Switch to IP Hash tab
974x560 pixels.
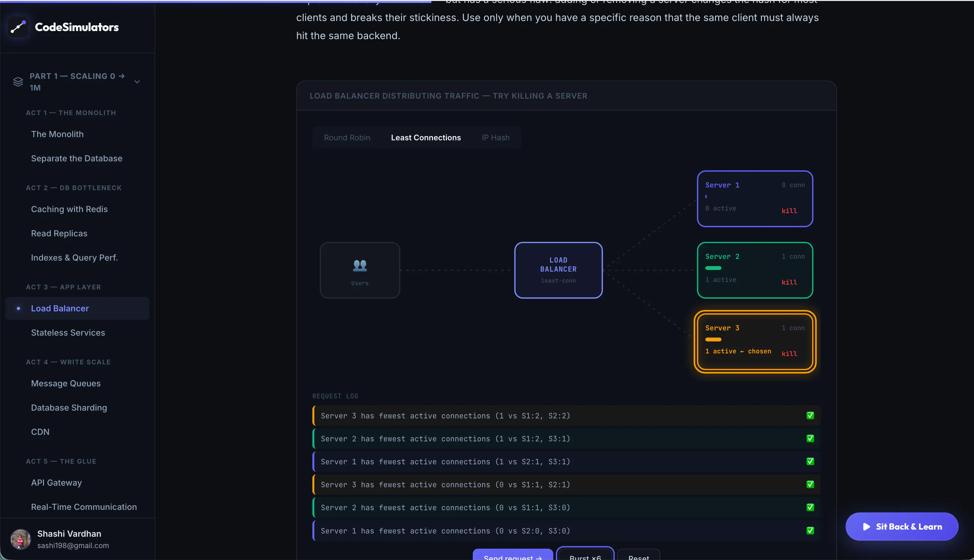[x=495, y=138]
